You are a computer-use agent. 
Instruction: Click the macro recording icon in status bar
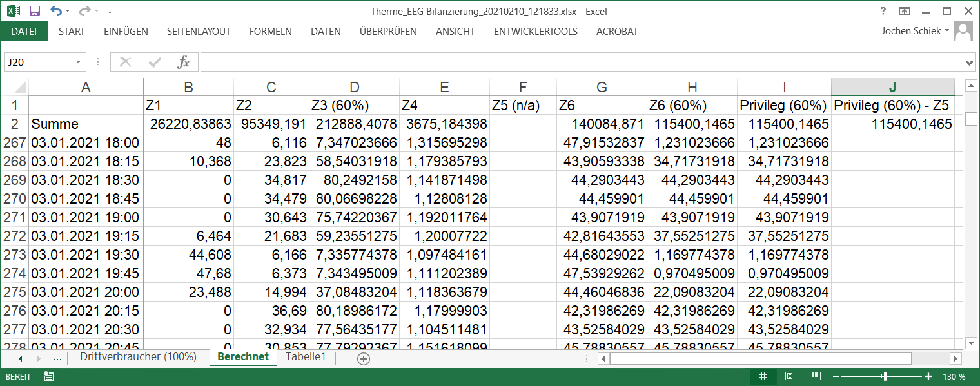(48, 376)
